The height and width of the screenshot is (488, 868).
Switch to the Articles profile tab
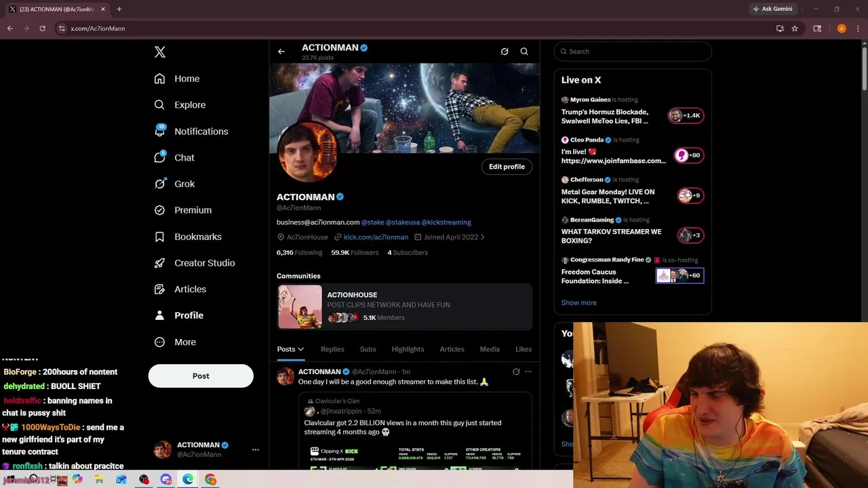tap(452, 349)
